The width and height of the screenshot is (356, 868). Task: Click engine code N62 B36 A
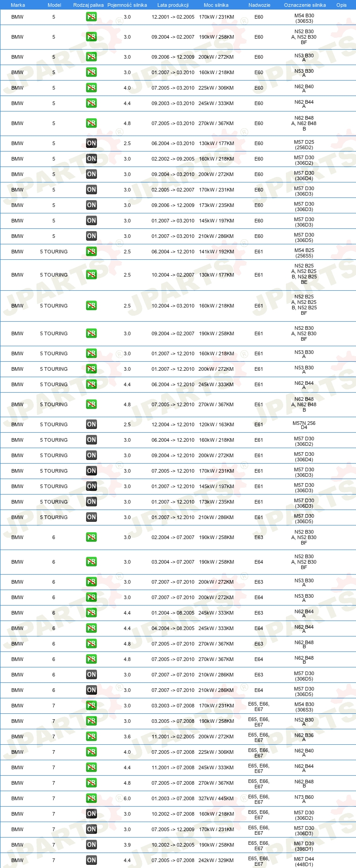(x=304, y=737)
